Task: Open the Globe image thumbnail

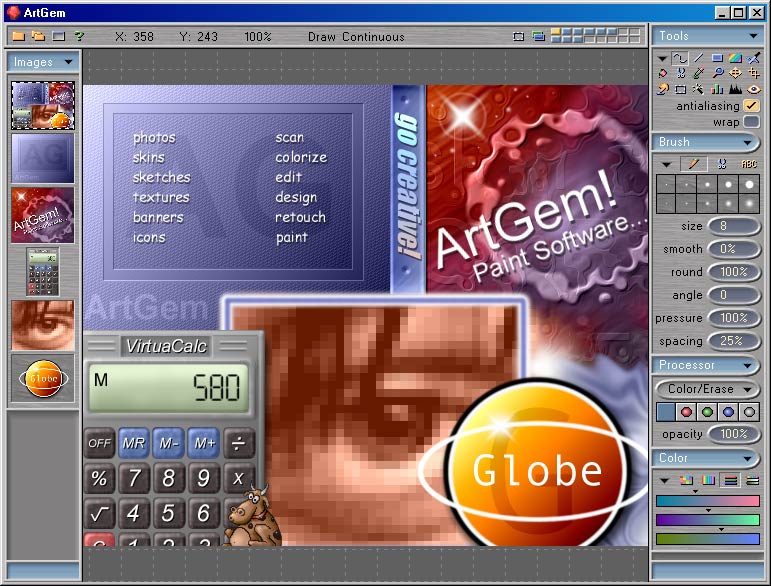Action: pos(43,379)
